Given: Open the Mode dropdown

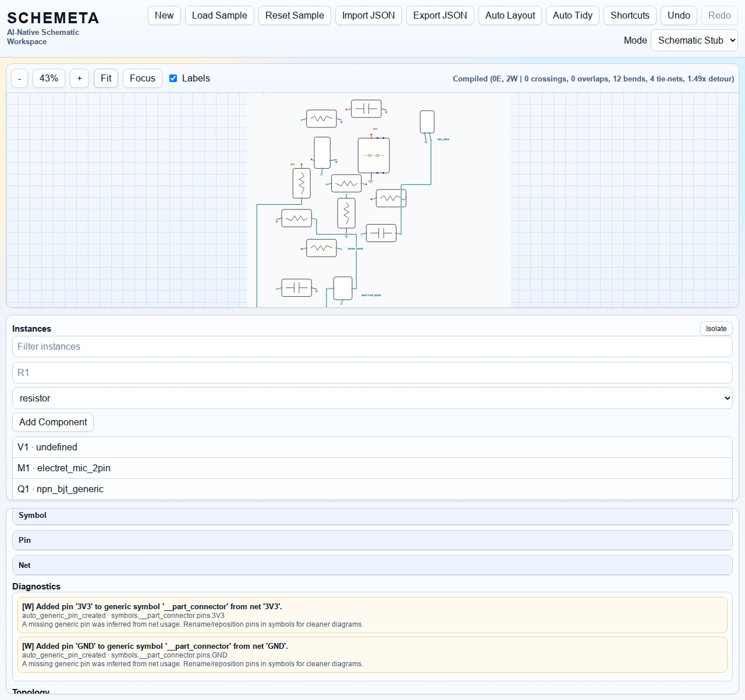Looking at the screenshot, I should (694, 41).
